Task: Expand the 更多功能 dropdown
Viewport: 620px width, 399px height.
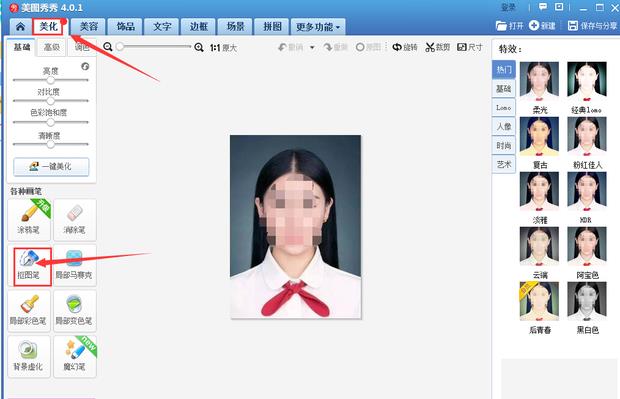Action: click(x=318, y=26)
